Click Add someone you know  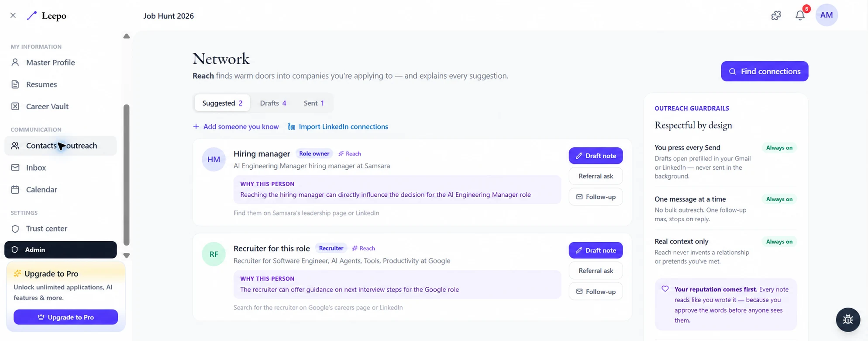coord(236,126)
